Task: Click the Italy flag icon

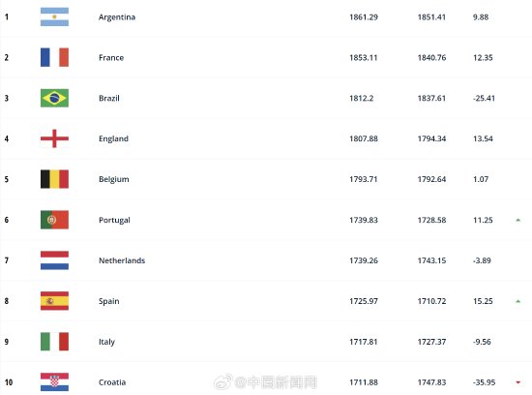Action: [x=54, y=342]
